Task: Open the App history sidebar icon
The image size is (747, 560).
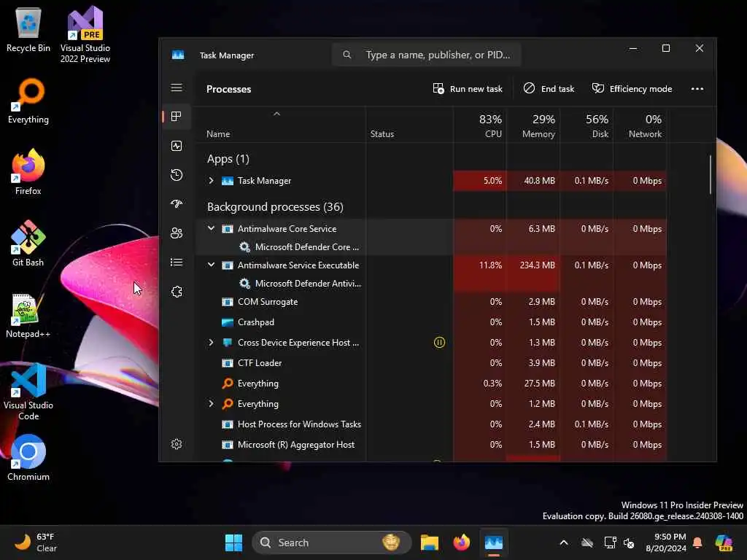Action: tap(177, 175)
